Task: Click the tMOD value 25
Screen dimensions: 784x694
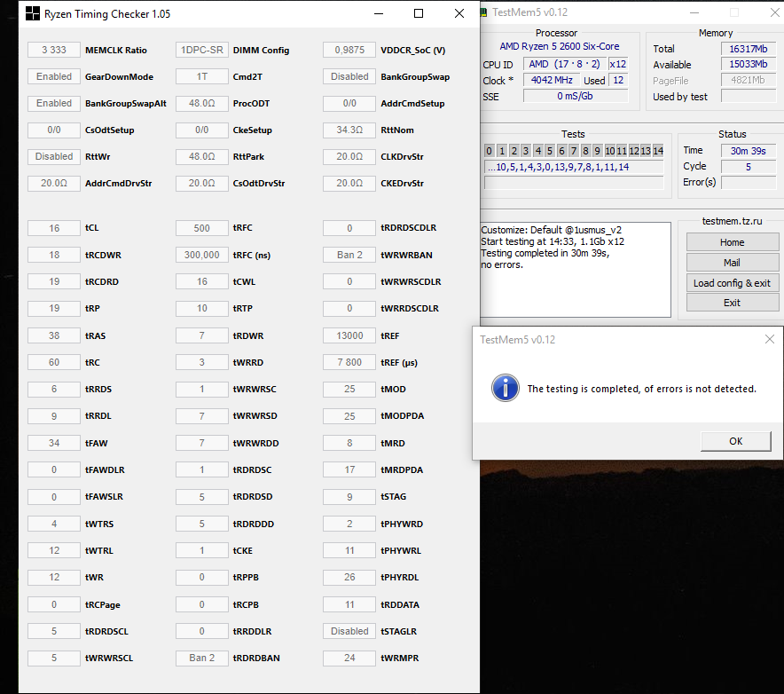Action: click(x=349, y=389)
